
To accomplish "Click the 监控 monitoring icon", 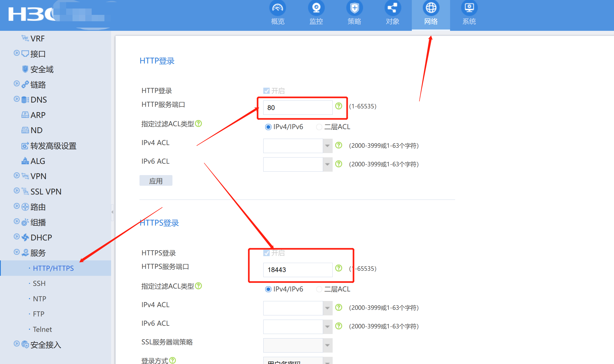I will click(x=316, y=8).
